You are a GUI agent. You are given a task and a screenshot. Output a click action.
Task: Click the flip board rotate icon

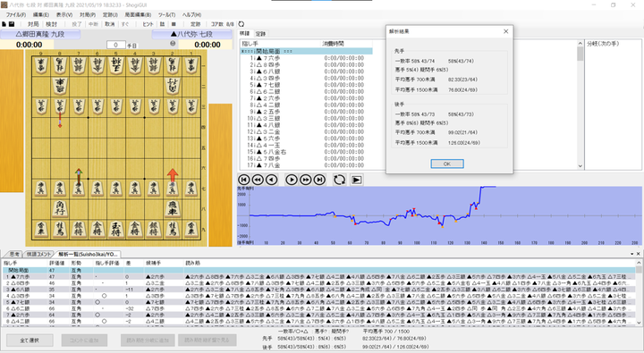[x=339, y=180]
